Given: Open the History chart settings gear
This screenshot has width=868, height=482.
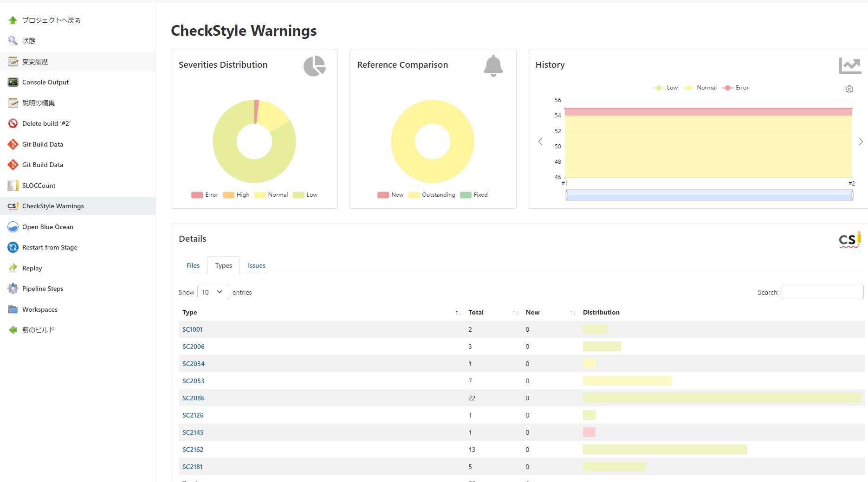Looking at the screenshot, I should 849,89.
